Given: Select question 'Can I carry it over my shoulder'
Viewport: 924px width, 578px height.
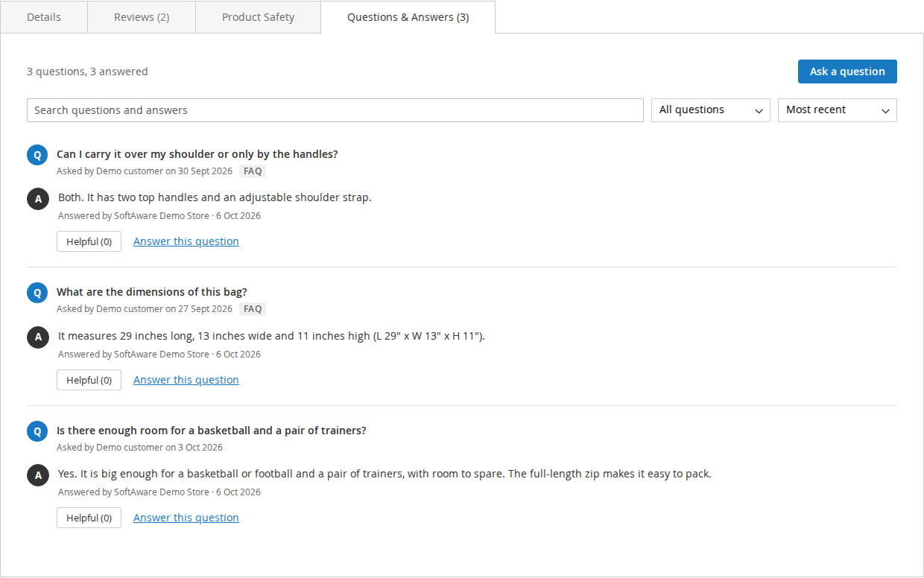Looking at the screenshot, I should pos(197,154).
